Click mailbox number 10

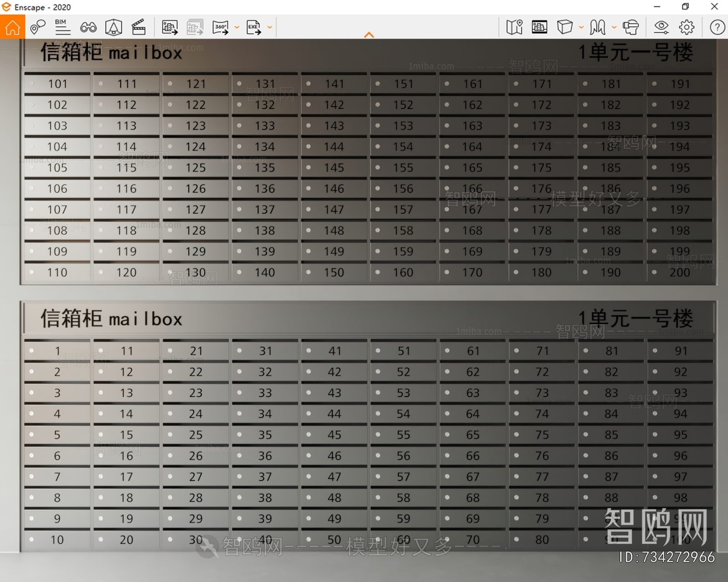tap(57, 540)
